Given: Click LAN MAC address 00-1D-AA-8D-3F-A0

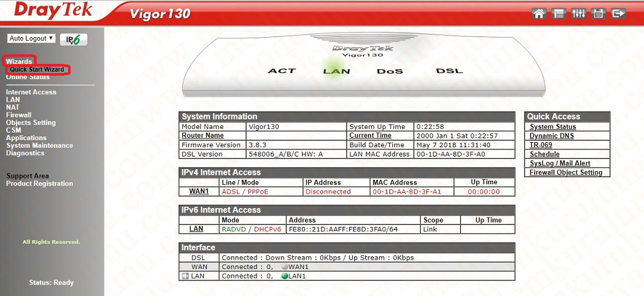Looking at the screenshot, I should pos(450,155).
